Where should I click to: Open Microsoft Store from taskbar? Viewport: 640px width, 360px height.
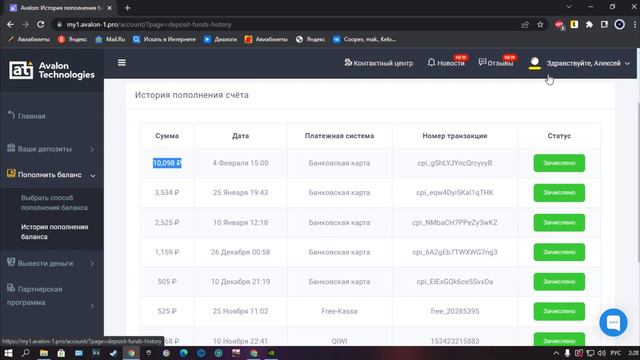tap(61, 353)
